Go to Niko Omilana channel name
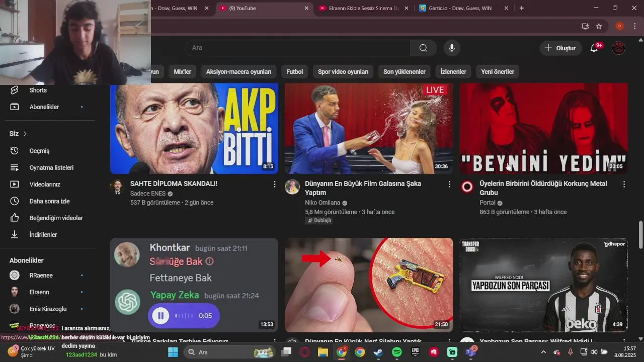This screenshot has width=644, height=362. tap(323, 203)
